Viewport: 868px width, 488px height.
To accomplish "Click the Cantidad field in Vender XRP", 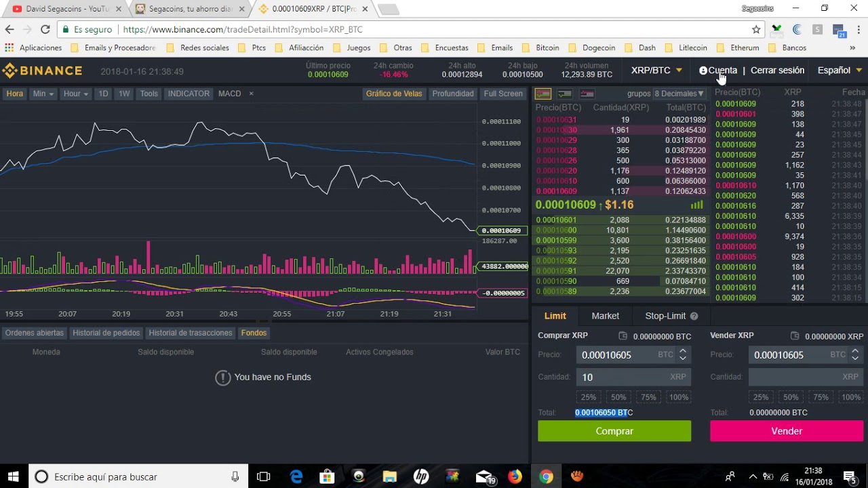I will tap(806, 377).
